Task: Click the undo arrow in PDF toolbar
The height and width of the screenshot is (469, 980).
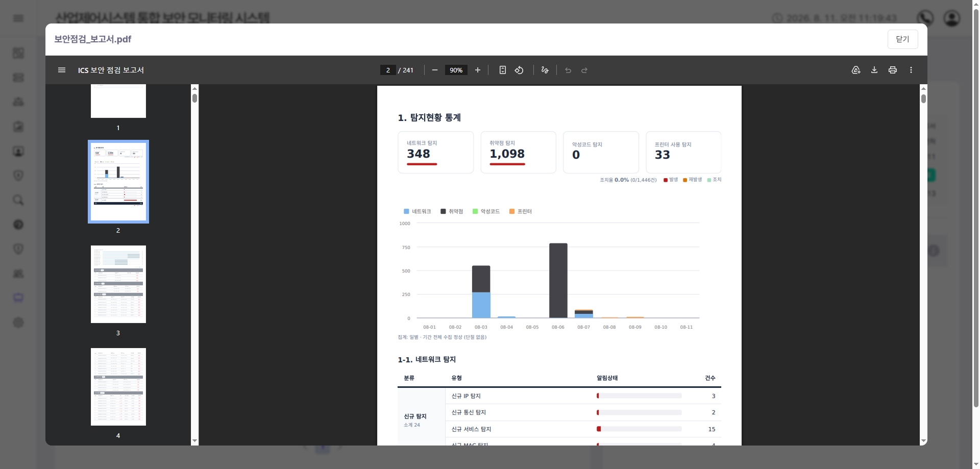Action: tap(568, 70)
